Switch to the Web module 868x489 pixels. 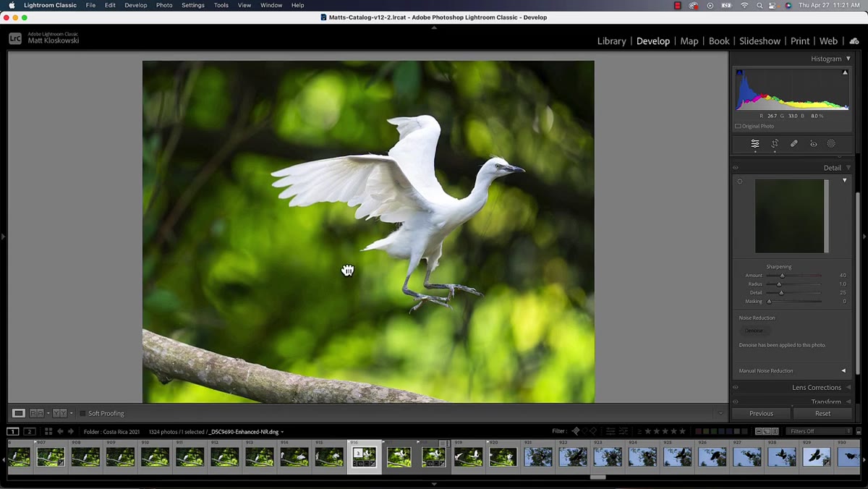pyautogui.click(x=828, y=41)
